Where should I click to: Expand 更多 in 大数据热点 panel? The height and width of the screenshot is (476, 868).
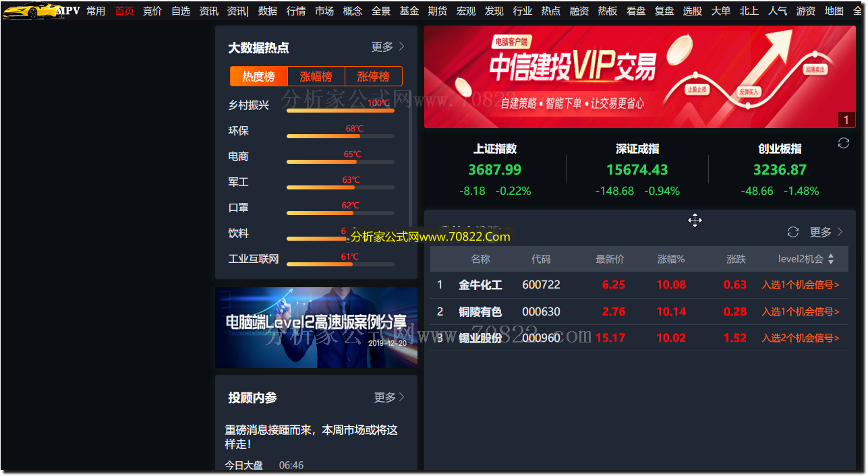pyautogui.click(x=388, y=47)
